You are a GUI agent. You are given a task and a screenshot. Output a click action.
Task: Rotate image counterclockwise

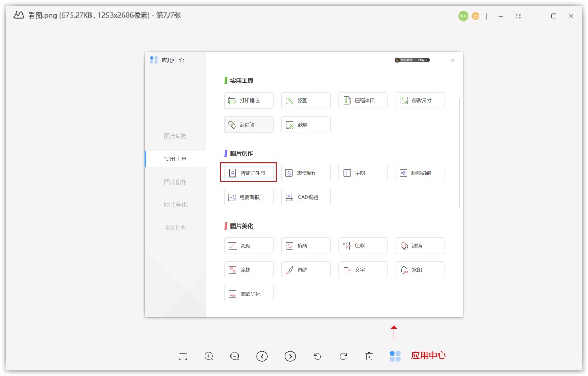[x=317, y=356]
